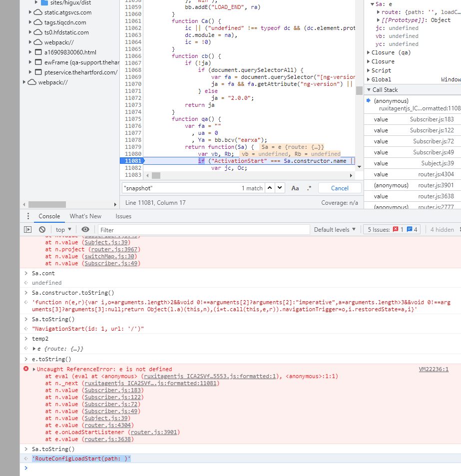Cancel the source search
Image resolution: width=461 pixels, height=476 pixels.
point(340,188)
